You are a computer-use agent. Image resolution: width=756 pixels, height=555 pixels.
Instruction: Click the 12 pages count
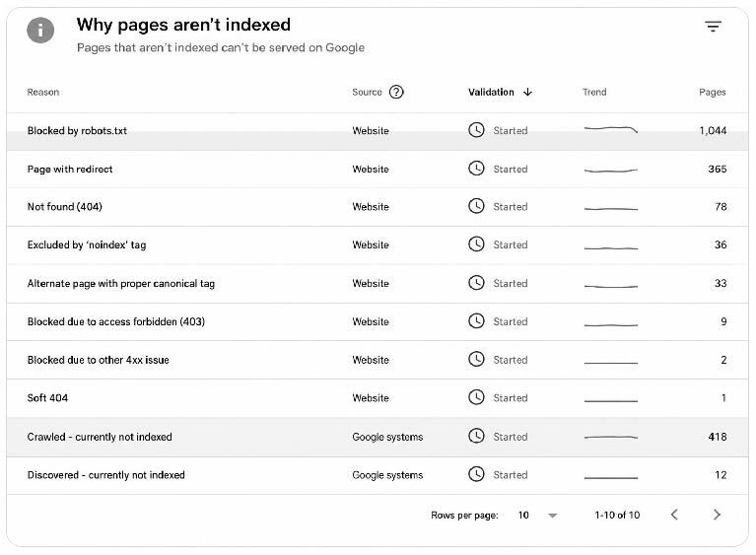(721, 475)
